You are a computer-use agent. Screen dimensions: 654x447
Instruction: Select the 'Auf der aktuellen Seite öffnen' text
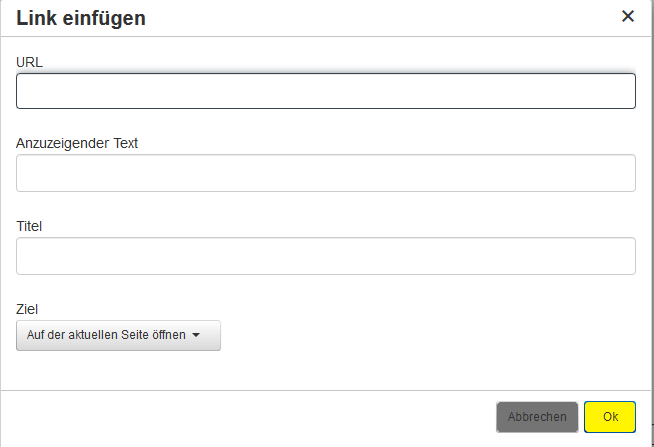[x=106, y=336]
